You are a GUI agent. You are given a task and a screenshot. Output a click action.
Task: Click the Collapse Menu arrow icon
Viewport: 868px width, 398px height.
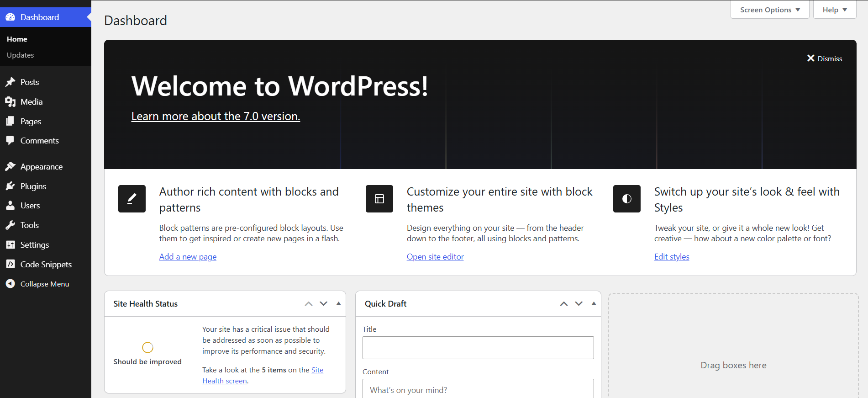(x=11, y=284)
